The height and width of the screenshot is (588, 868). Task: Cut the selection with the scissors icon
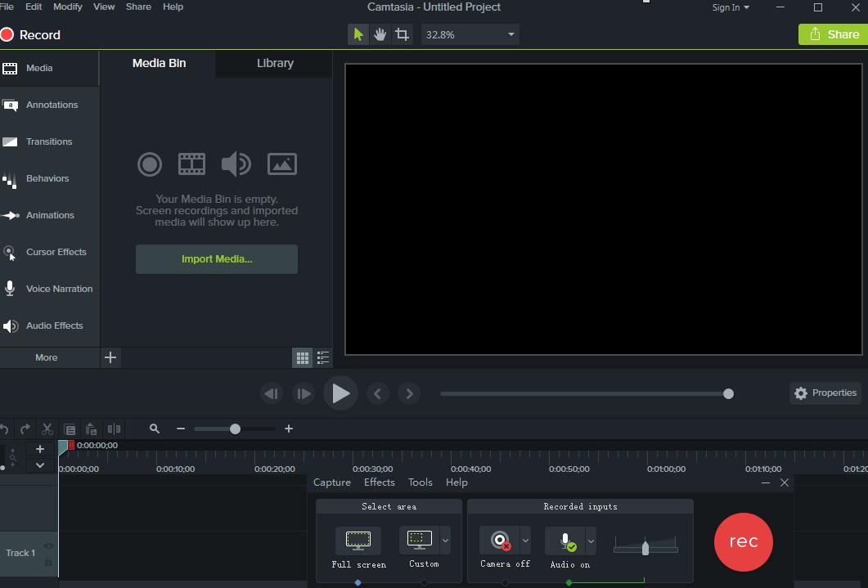(47, 428)
